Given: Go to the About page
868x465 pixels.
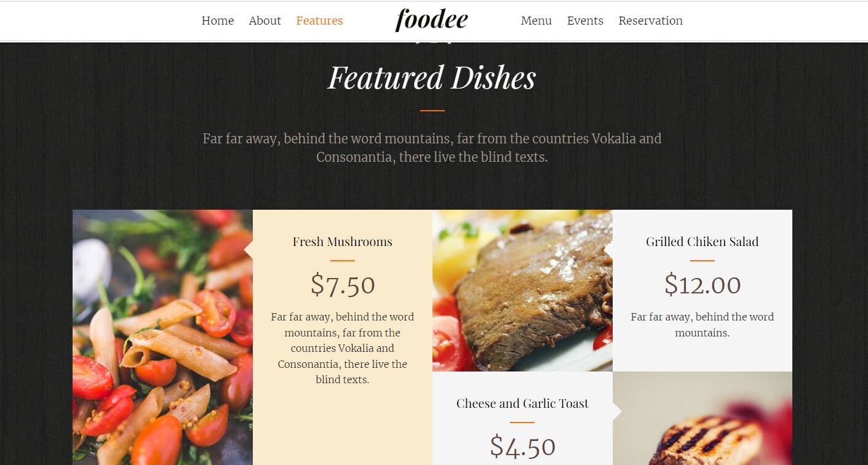Looking at the screenshot, I should point(265,20).
